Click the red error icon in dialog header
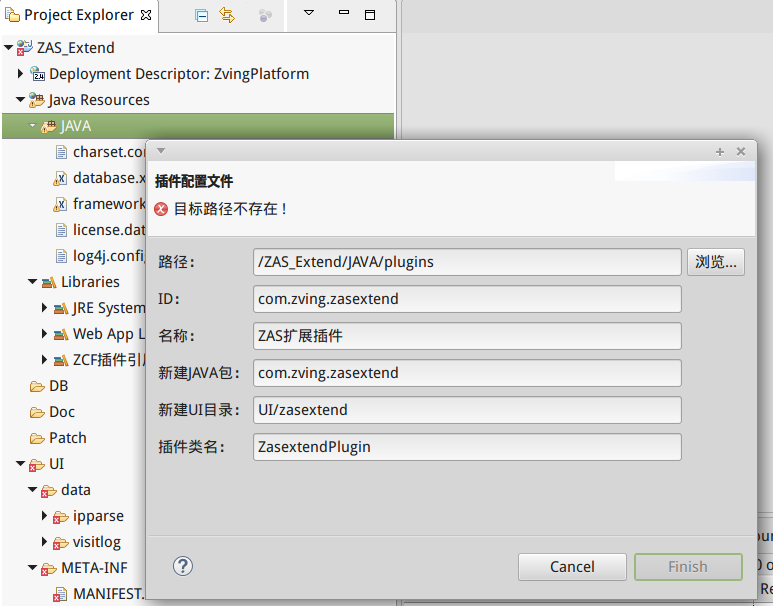The image size is (773, 606). coord(162,209)
